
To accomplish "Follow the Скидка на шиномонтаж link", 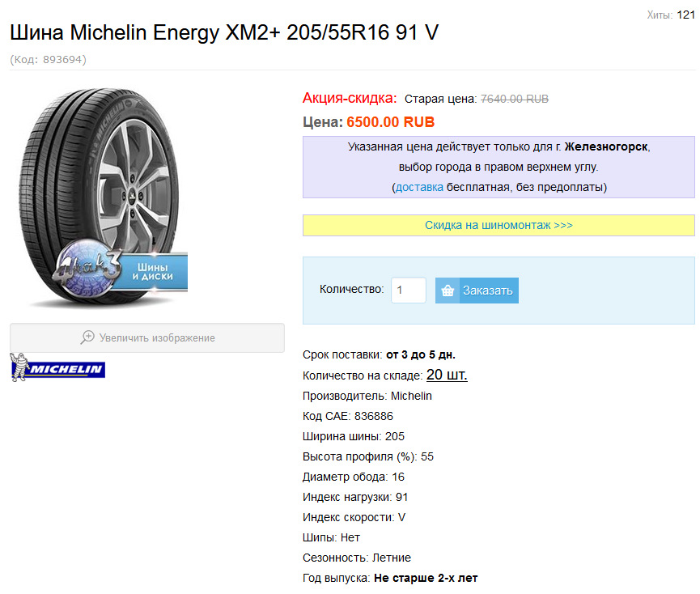I will click(x=498, y=225).
